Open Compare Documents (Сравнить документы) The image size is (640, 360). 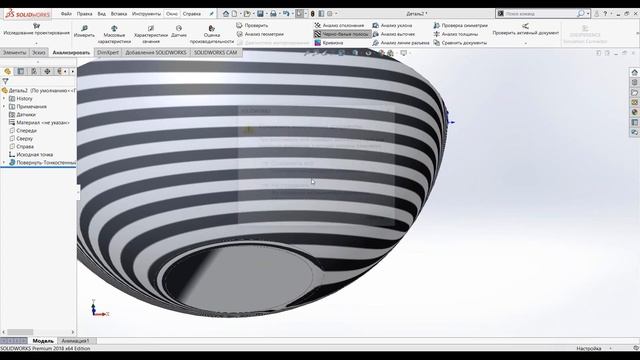[460, 42]
